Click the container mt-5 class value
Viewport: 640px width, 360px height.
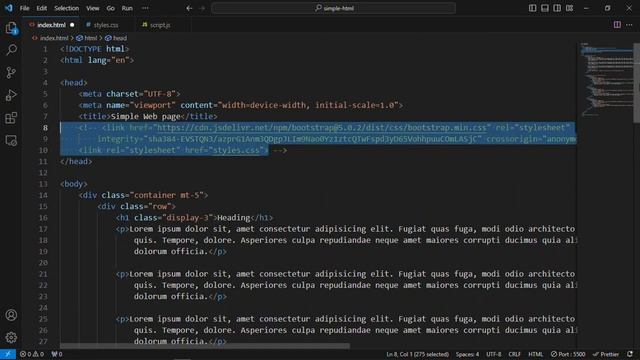tap(169, 195)
